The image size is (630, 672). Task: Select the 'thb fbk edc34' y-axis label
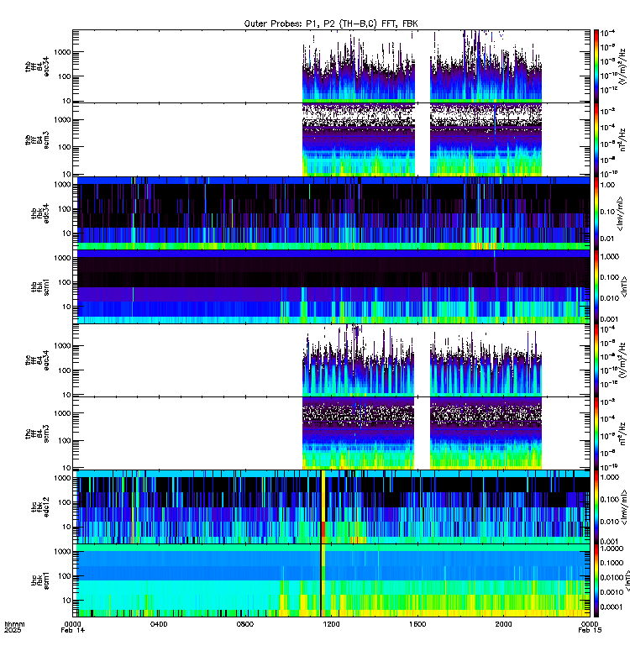click(39, 213)
